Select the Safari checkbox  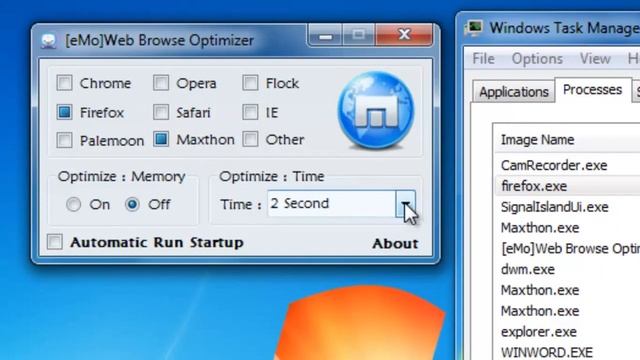tap(161, 112)
